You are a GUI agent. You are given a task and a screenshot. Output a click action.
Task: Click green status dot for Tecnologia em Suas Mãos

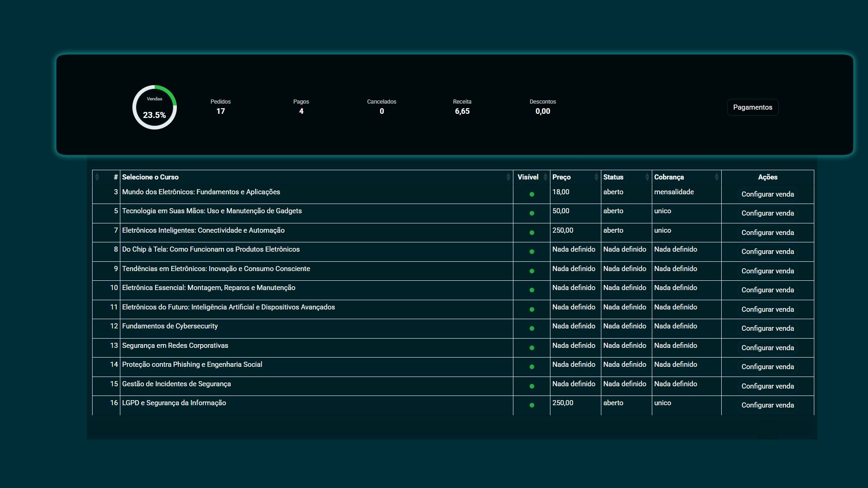pyautogui.click(x=532, y=213)
